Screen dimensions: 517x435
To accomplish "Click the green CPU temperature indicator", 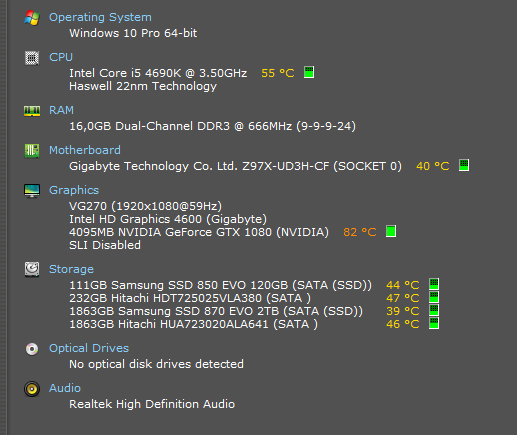I will (309, 72).
